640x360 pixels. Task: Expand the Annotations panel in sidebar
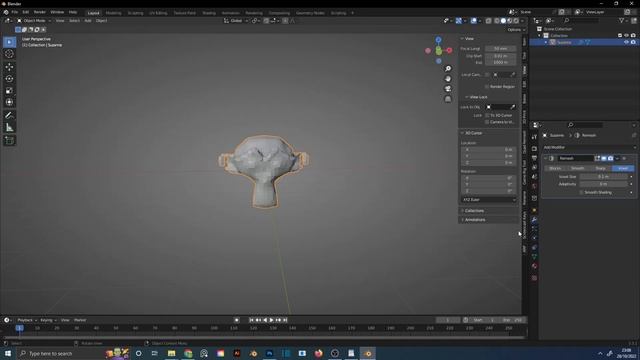(475, 220)
